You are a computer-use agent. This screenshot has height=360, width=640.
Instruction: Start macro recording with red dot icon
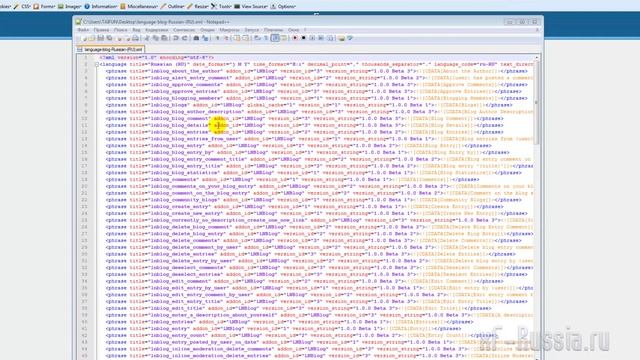click(295, 38)
